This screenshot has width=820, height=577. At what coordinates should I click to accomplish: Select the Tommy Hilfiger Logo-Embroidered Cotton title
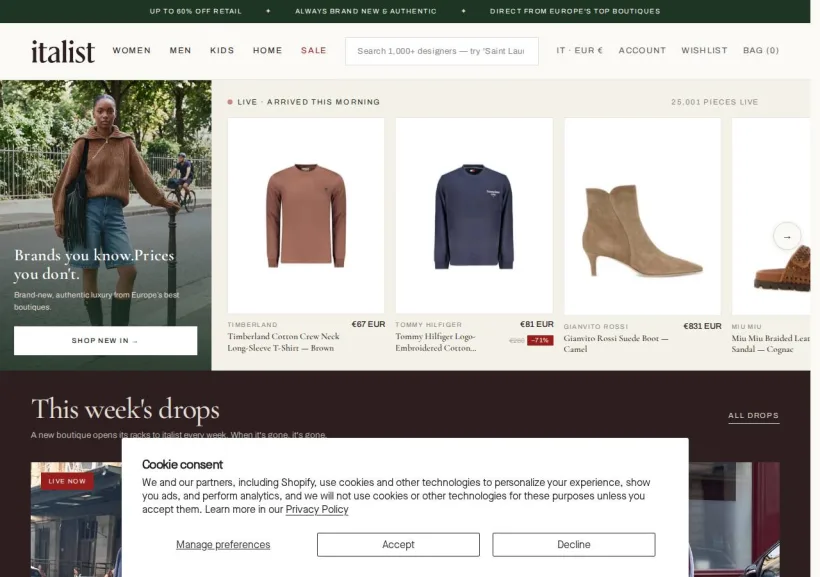[x=436, y=342]
